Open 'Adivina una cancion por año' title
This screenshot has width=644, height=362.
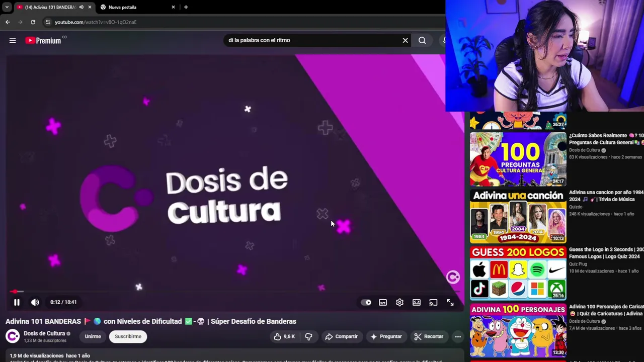pos(606,196)
